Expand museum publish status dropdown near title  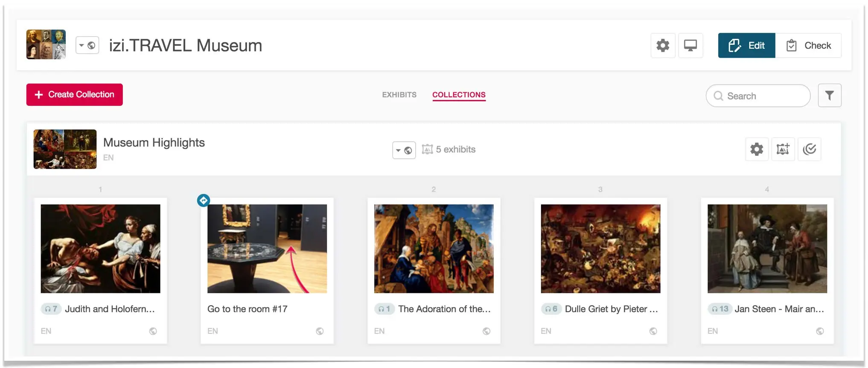(x=87, y=45)
